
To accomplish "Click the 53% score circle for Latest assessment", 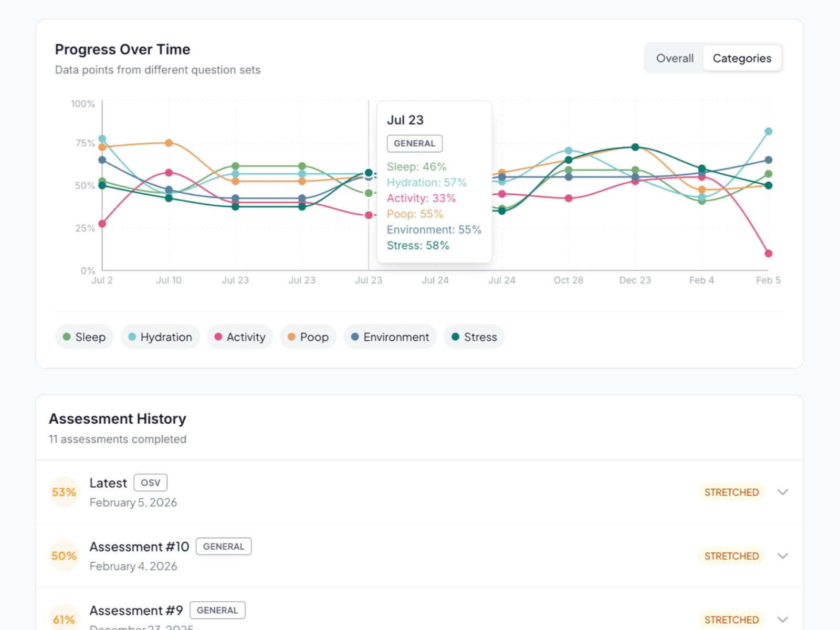I will pos(63,492).
